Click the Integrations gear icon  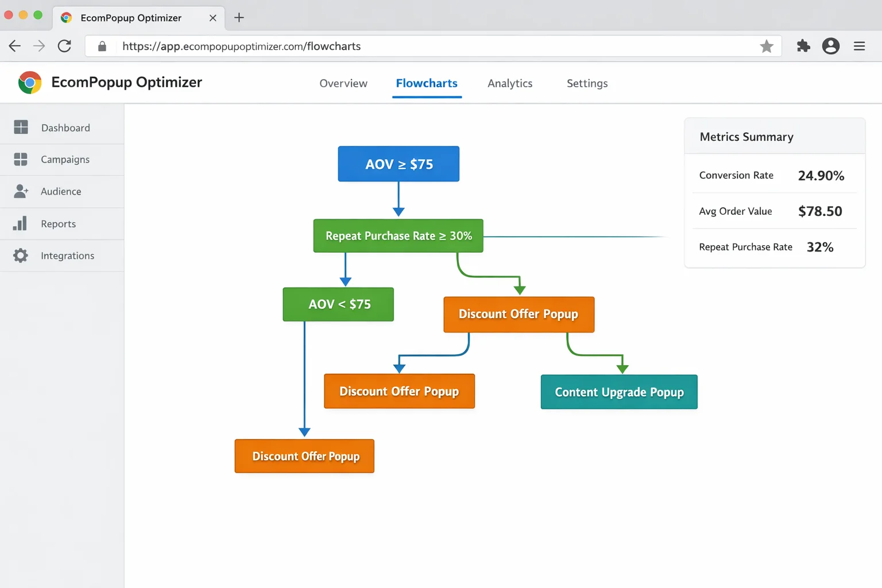click(x=21, y=255)
